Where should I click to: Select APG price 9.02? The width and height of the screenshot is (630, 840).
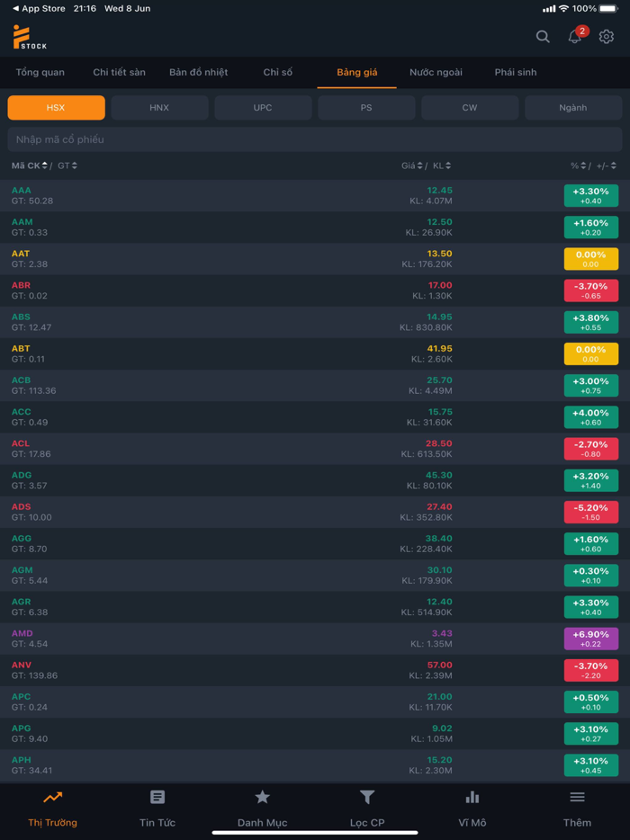442,728
